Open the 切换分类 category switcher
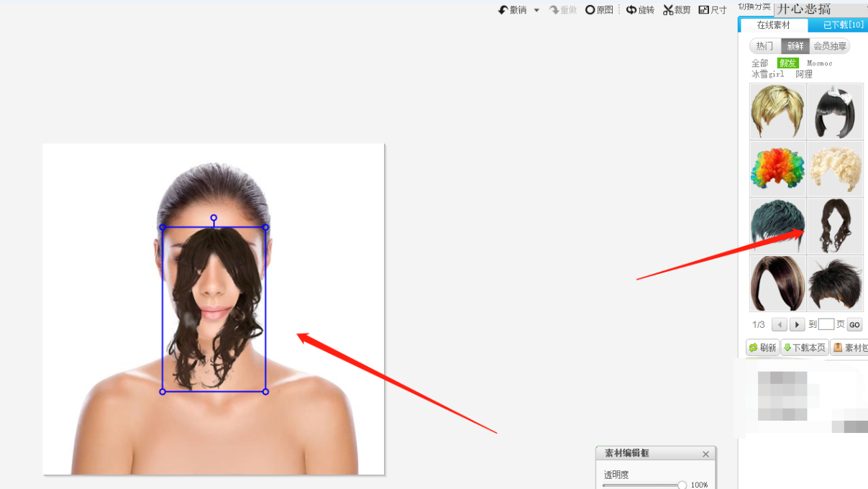 754,7
